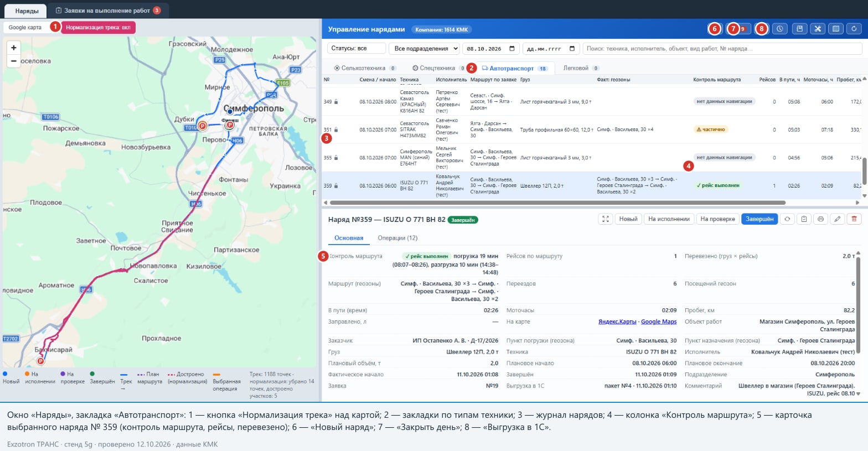868x451 pixels.
Task: Open «Заявки на выполнение работ» tab
Action: [108, 11]
